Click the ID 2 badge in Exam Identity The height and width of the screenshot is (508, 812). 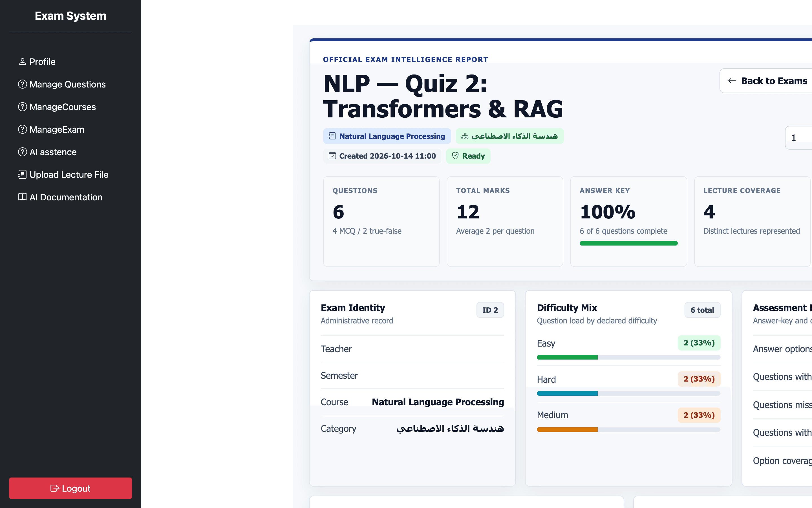pyautogui.click(x=490, y=310)
